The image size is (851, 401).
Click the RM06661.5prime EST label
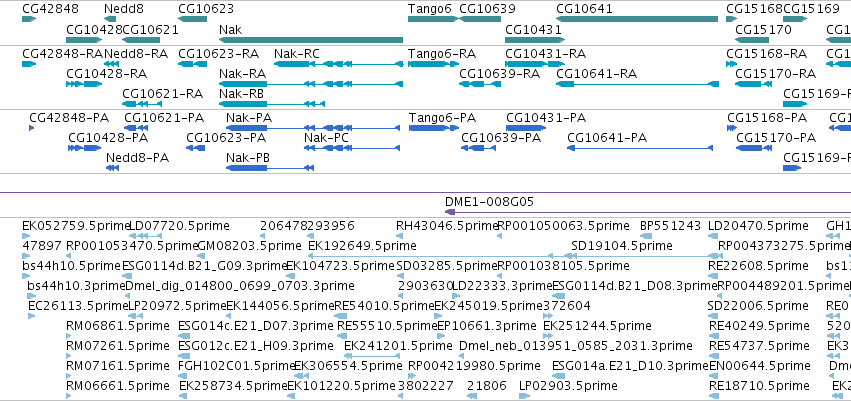(118, 386)
